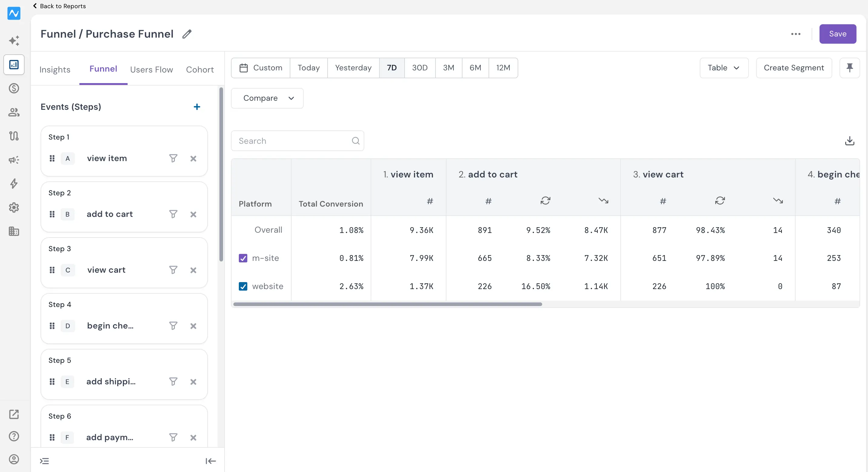Uncheck the m-site platform checkbox
Viewport: 868px width, 472px height.
pos(243,258)
